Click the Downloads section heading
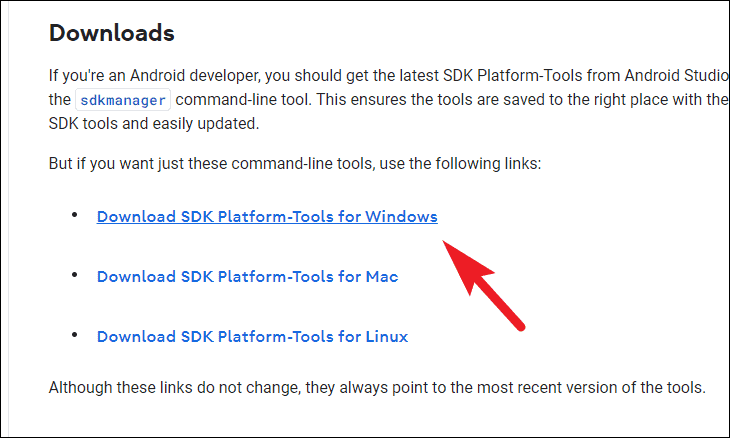Screen dimensions: 730x438 [x=112, y=34]
